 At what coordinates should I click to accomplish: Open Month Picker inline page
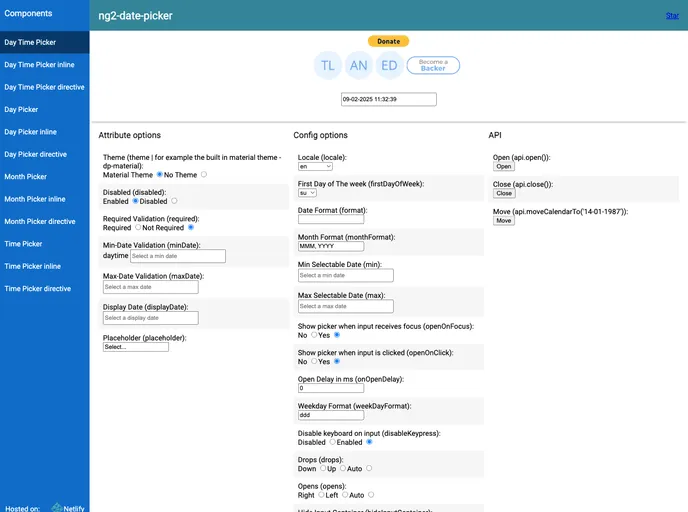pyautogui.click(x=45, y=199)
